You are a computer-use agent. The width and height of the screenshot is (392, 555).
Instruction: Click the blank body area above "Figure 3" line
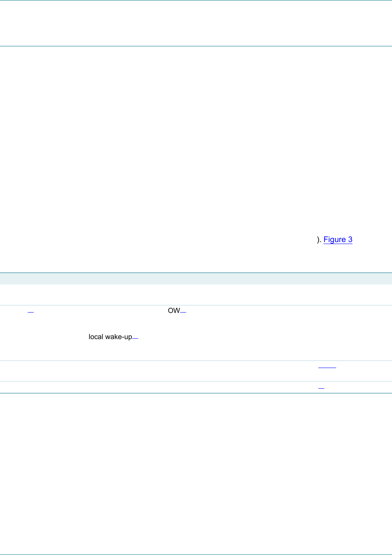pos(196,139)
